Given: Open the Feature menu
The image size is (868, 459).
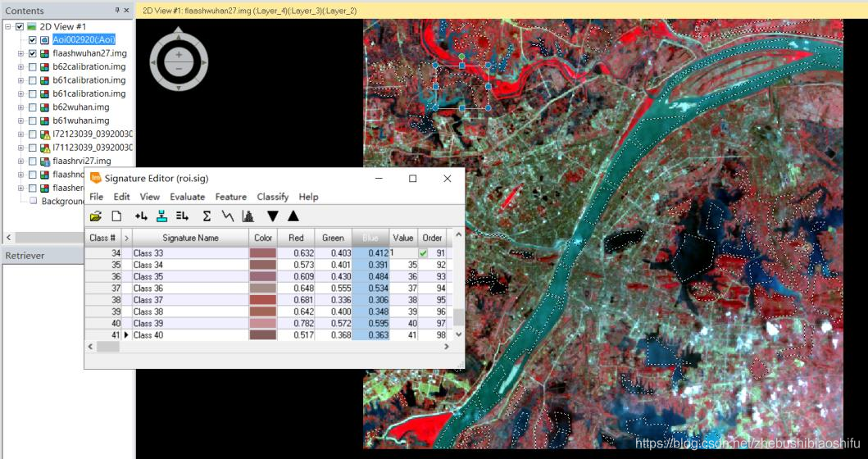Looking at the screenshot, I should pos(231,197).
